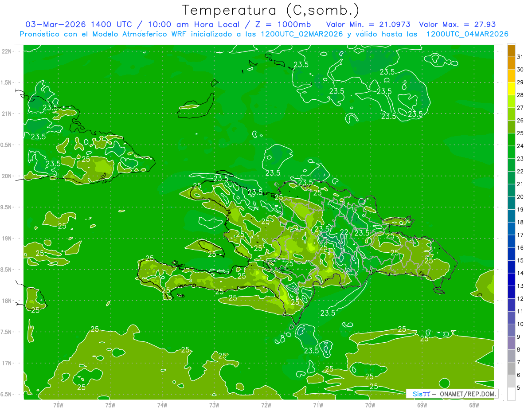532x411 pixels.
Task: Click the 75W longitude axis label
Action: point(110,405)
